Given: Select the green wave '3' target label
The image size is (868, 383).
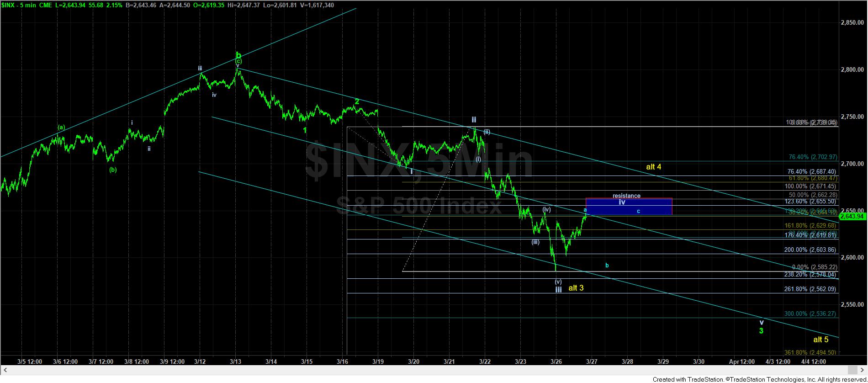Looking at the screenshot, I should [761, 331].
